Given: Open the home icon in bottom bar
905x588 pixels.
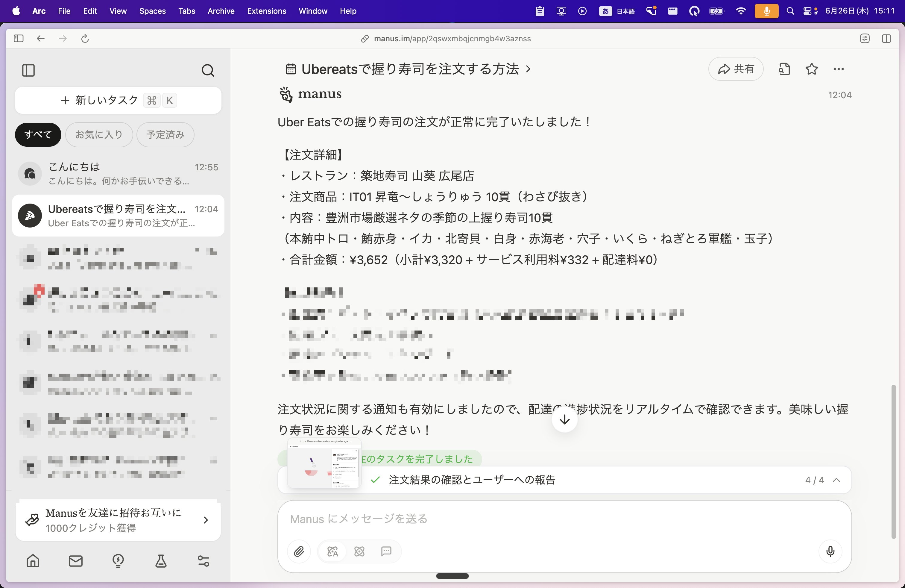Looking at the screenshot, I should [x=33, y=561].
